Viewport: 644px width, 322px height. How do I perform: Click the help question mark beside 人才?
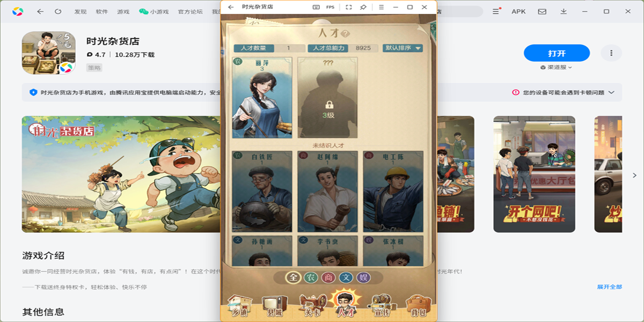click(x=346, y=33)
